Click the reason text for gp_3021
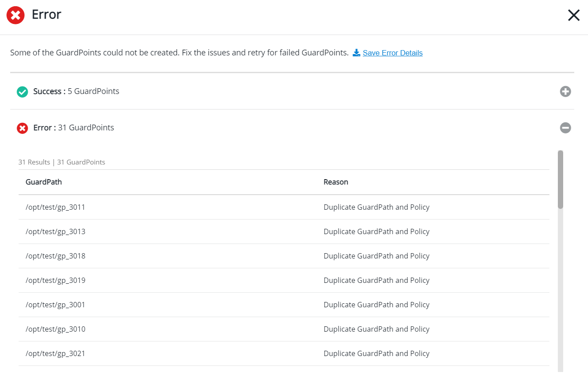 [x=376, y=353]
